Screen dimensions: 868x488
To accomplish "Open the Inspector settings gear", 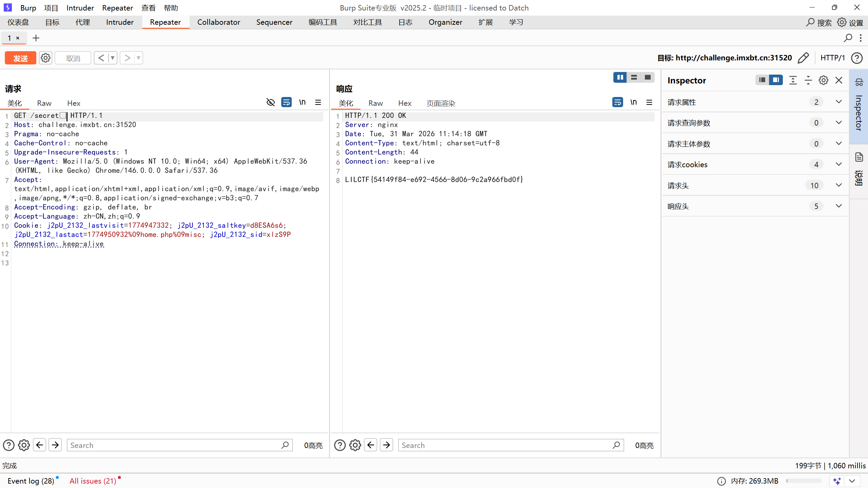I will (x=823, y=80).
